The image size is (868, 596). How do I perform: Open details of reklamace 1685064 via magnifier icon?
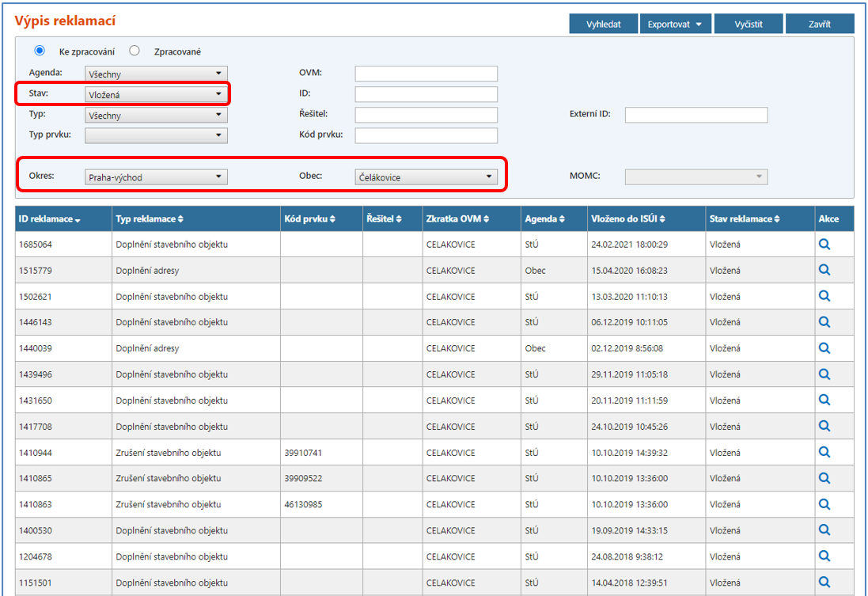(824, 245)
